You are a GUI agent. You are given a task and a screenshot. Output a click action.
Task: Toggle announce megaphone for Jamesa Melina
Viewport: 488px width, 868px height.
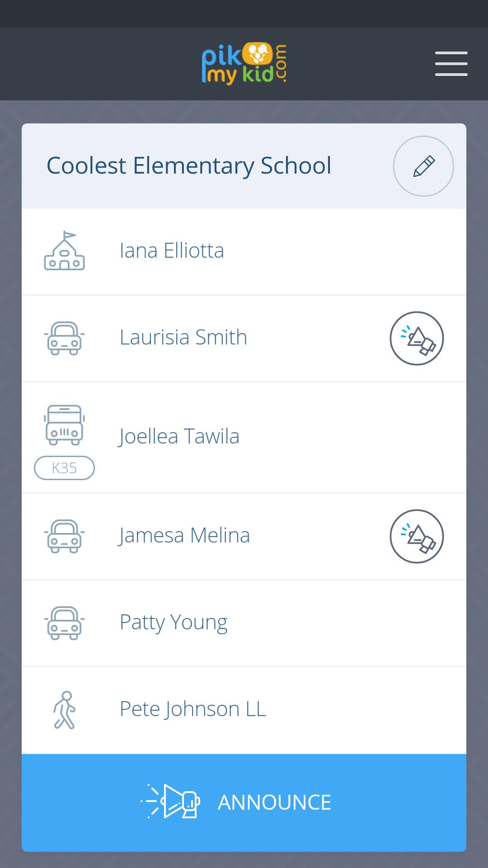click(x=417, y=536)
